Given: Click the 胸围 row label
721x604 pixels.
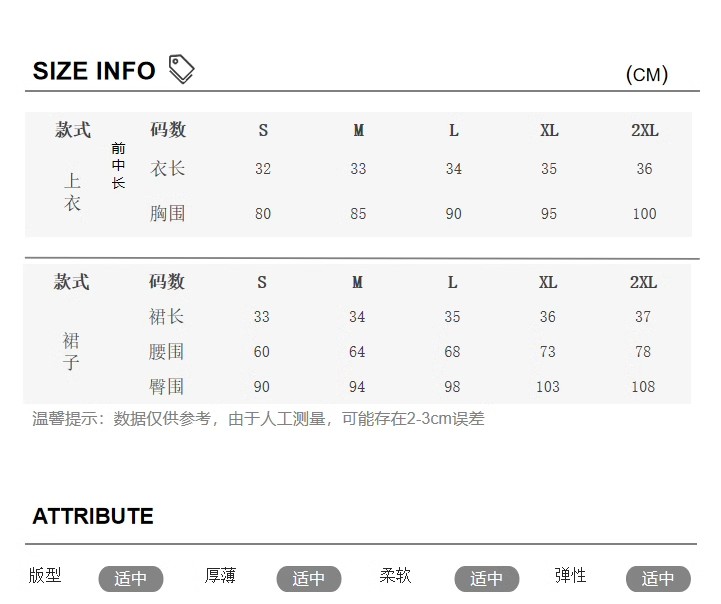Looking at the screenshot, I should click(168, 214).
